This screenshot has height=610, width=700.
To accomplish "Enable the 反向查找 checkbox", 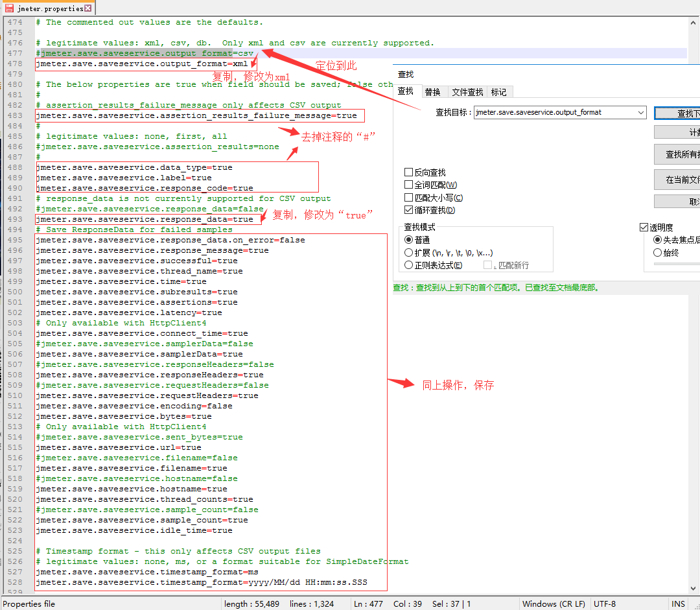I will click(408, 172).
